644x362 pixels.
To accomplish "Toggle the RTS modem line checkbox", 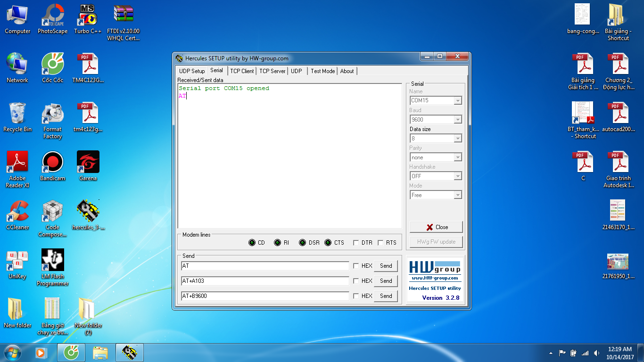I will [x=380, y=243].
